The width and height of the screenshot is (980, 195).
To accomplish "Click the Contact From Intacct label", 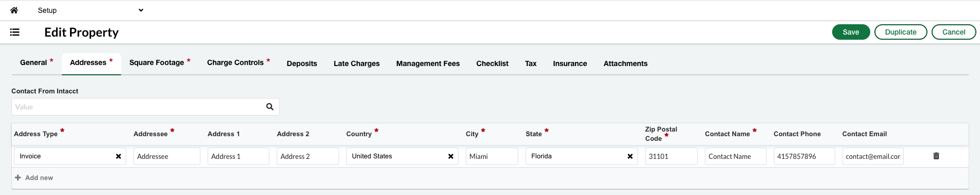I will [x=45, y=91].
